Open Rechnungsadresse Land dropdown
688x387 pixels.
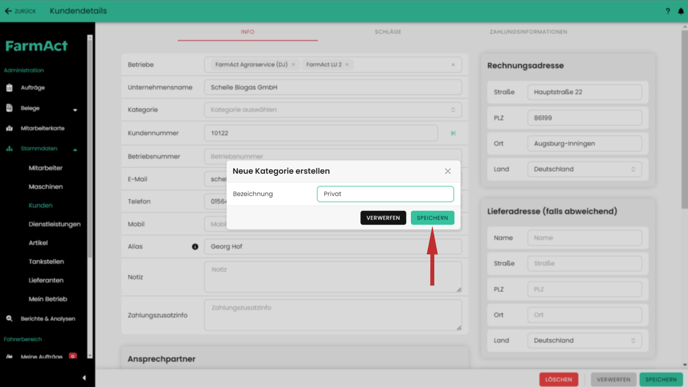(x=584, y=169)
